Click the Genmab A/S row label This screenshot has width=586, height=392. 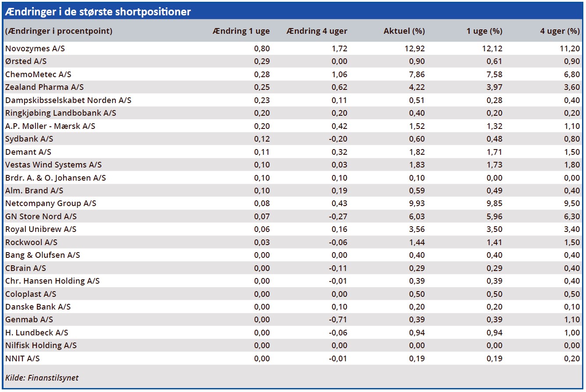pos(28,320)
